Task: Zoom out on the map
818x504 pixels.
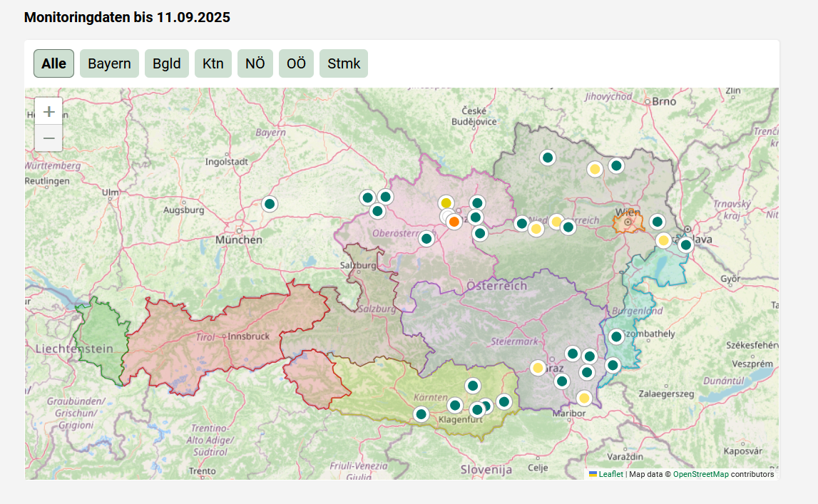Action: 48,138
